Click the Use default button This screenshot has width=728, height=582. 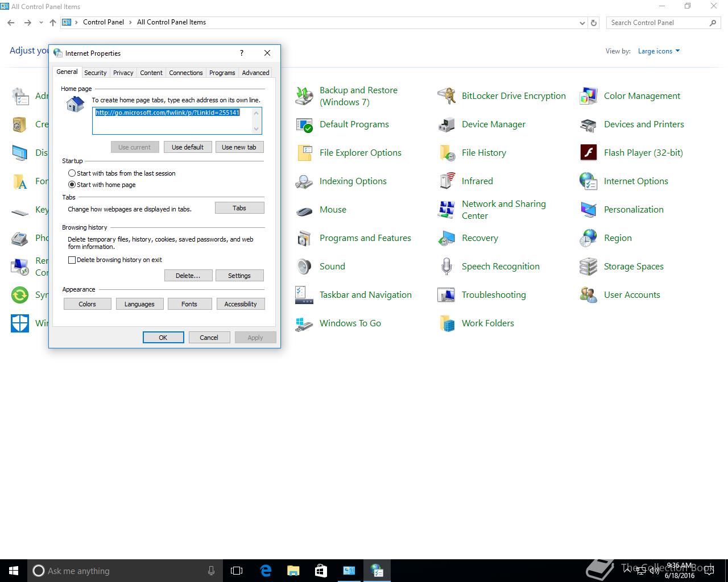point(188,147)
